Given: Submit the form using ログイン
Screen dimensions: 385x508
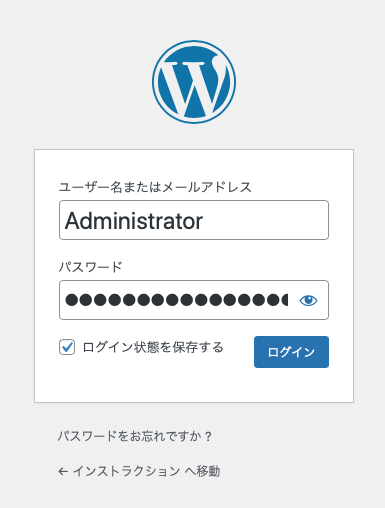Looking at the screenshot, I should coord(291,352).
